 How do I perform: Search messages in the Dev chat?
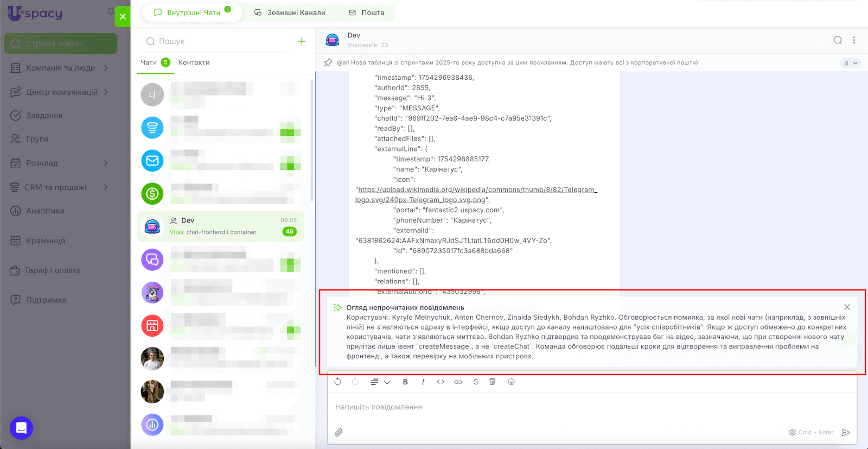click(x=838, y=40)
